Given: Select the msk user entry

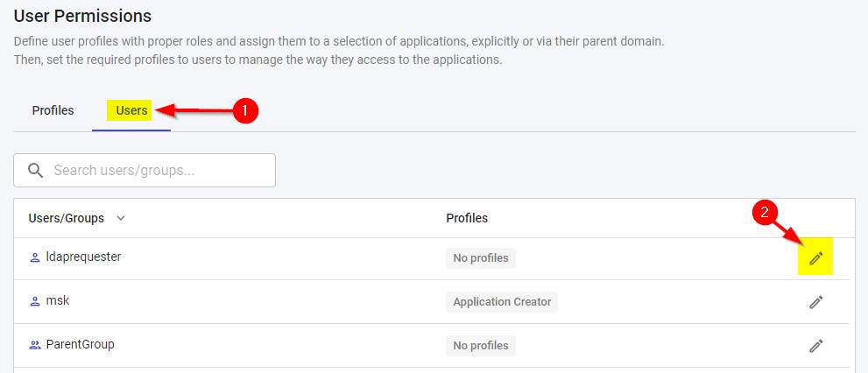Looking at the screenshot, I should 58,300.
